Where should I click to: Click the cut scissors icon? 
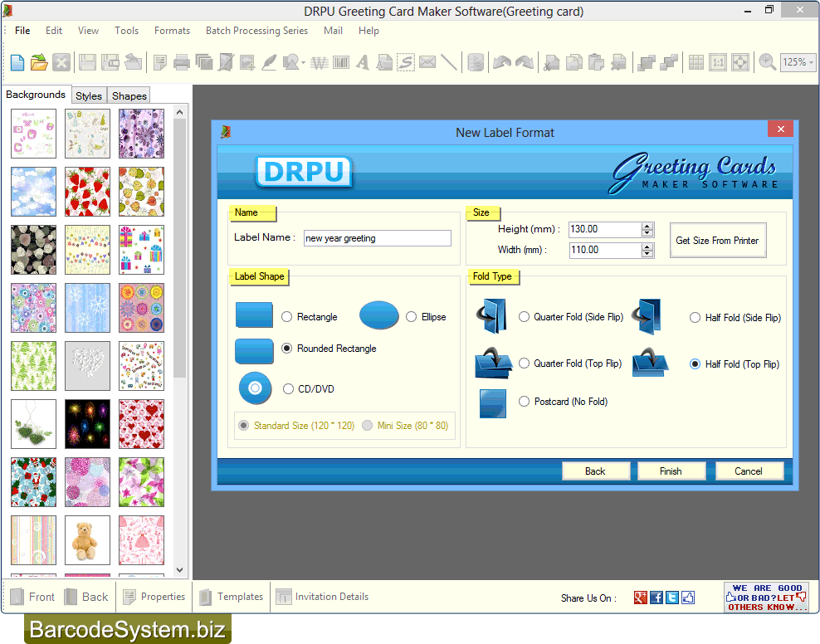pyautogui.click(x=551, y=63)
